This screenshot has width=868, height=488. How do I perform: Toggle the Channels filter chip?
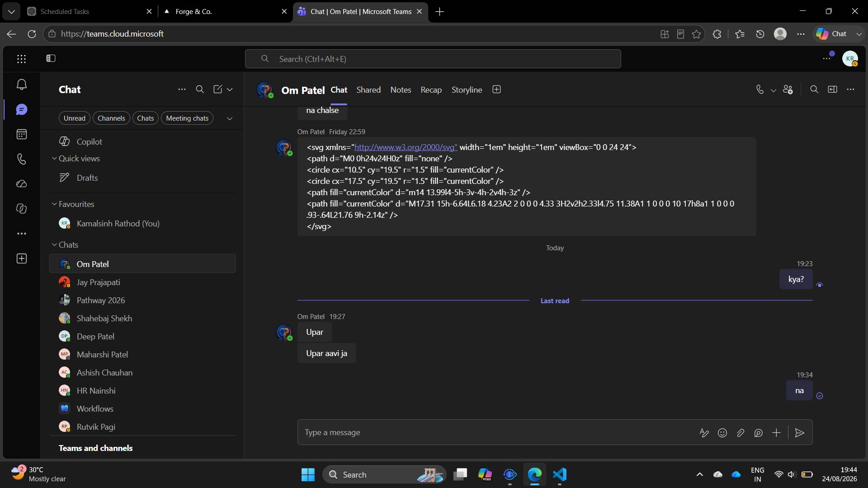click(x=111, y=118)
